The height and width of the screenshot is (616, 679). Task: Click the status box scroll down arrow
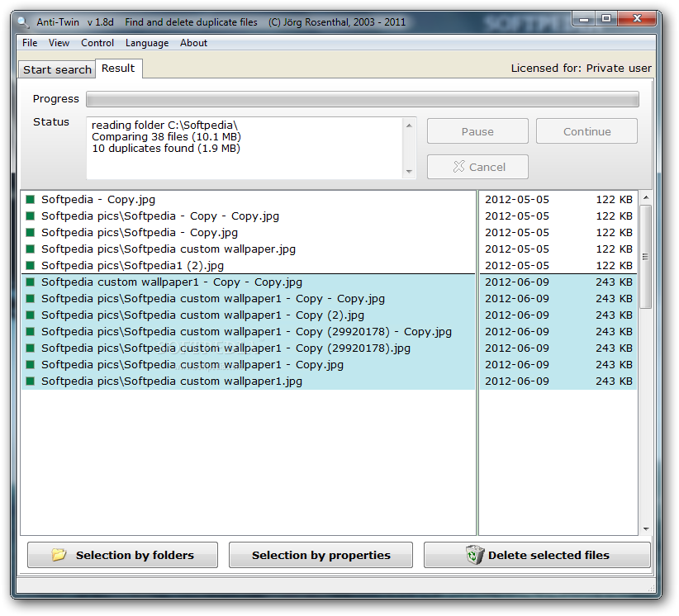coord(409,172)
